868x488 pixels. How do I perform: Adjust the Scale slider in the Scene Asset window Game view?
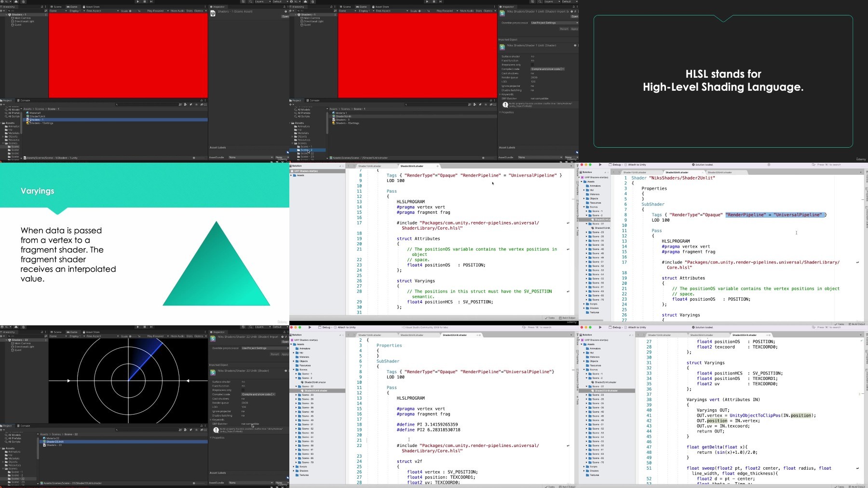[134, 11]
